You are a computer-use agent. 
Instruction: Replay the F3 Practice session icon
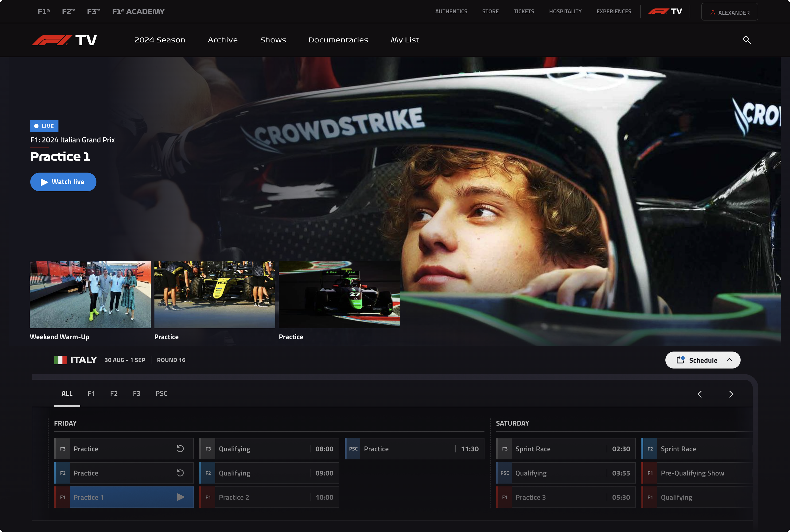[180, 448]
